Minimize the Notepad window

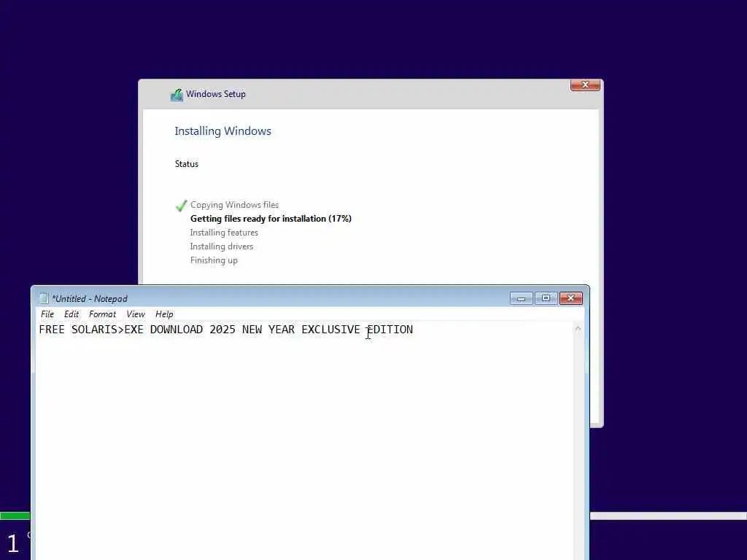click(x=521, y=298)
